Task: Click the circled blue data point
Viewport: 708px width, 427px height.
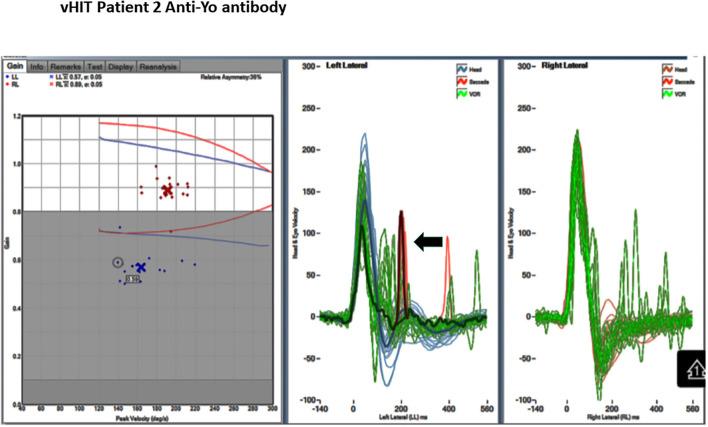Action: point(119,262)
